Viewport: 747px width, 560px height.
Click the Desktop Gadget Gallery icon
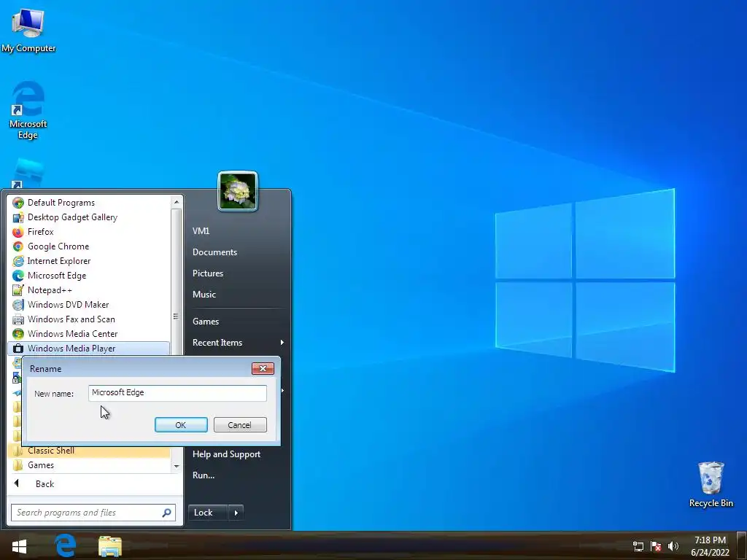(18, 217)
